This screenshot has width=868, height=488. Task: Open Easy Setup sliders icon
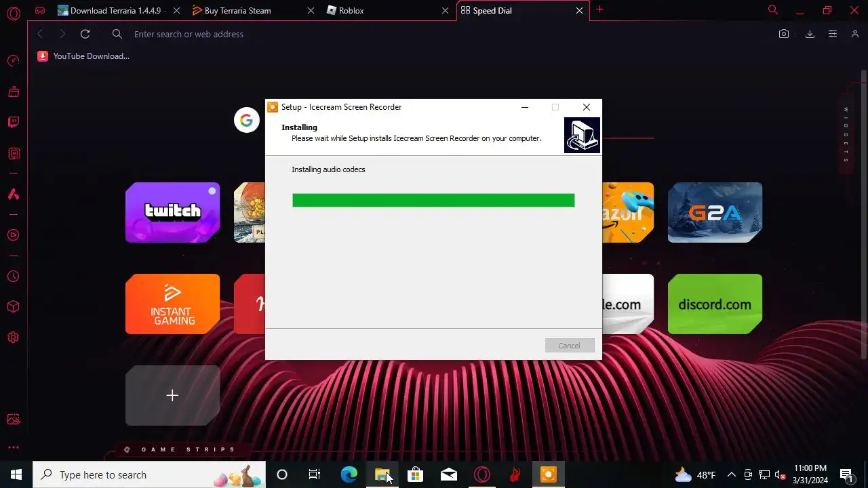[x=833, y=34]
